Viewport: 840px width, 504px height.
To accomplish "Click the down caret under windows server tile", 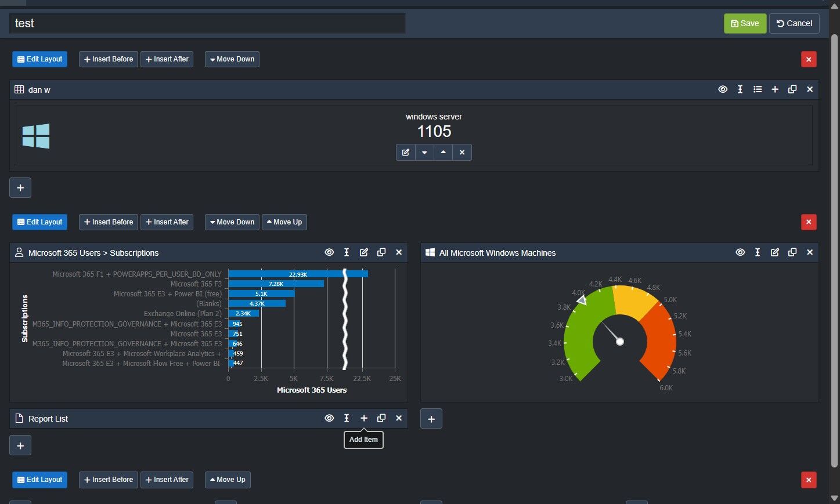I will [x=424, y=153].
